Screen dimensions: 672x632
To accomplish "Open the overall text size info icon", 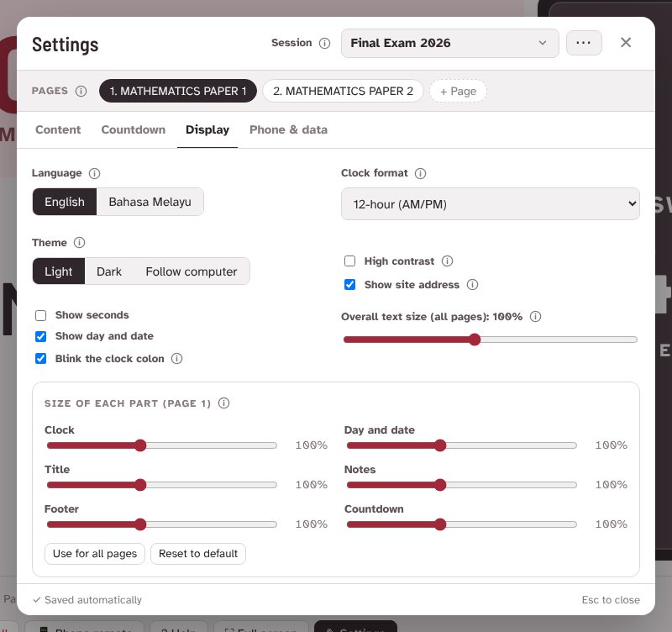I will coord(535,317).
